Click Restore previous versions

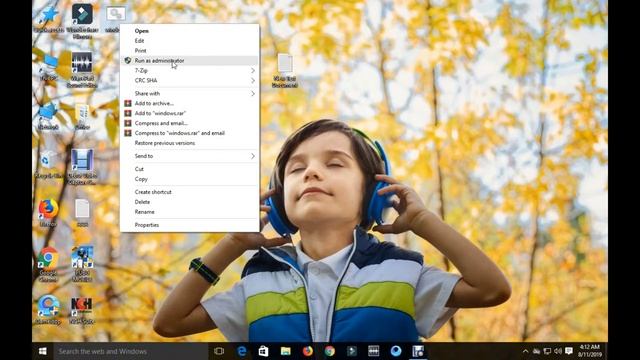(x=189, y=143)
